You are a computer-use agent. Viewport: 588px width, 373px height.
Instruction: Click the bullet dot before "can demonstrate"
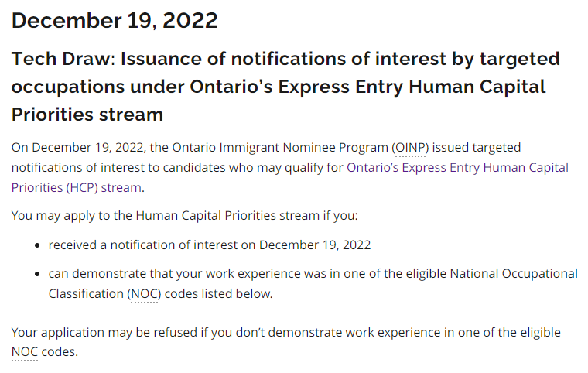tap(39, 274)
